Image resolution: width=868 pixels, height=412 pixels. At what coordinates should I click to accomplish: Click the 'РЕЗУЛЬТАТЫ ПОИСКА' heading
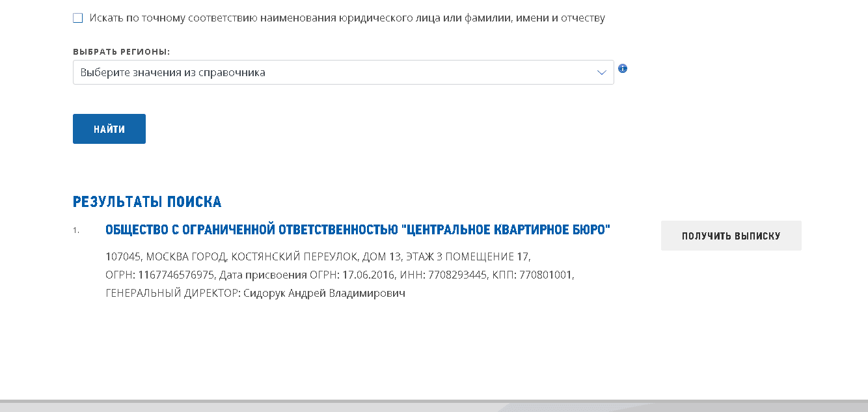[x=147, y=202]
